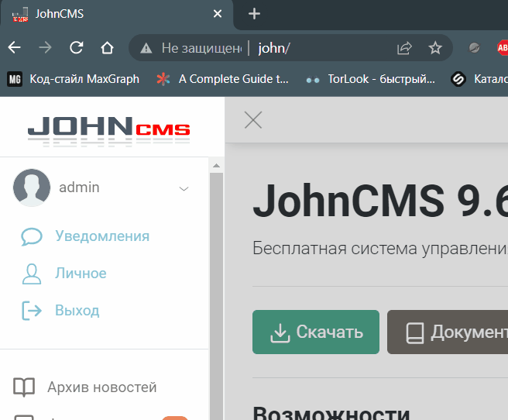
Task: Expand the admin account dropdown chevron
Action: click(184, 188)
